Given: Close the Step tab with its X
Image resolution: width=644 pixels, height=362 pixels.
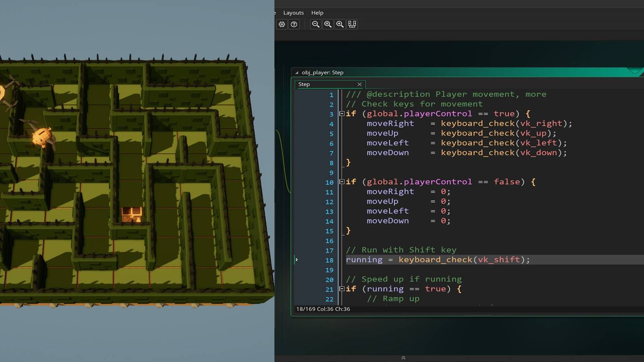Looking at the screenshot, I should coord(359,84).
